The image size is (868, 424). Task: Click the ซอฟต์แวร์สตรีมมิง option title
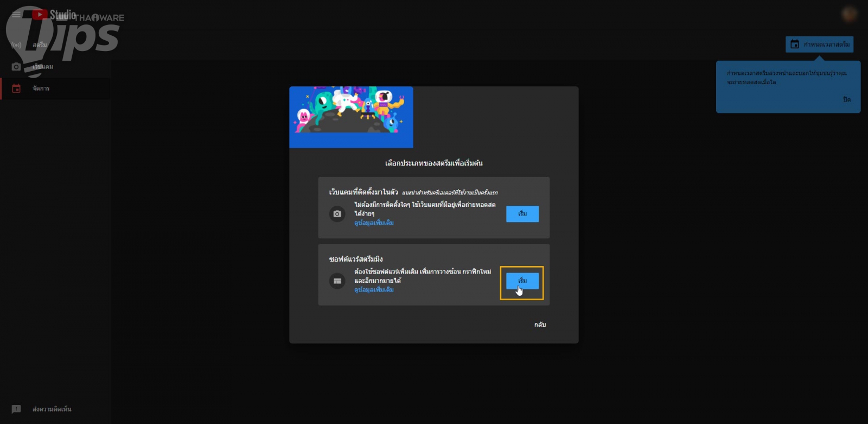(356, 259)
